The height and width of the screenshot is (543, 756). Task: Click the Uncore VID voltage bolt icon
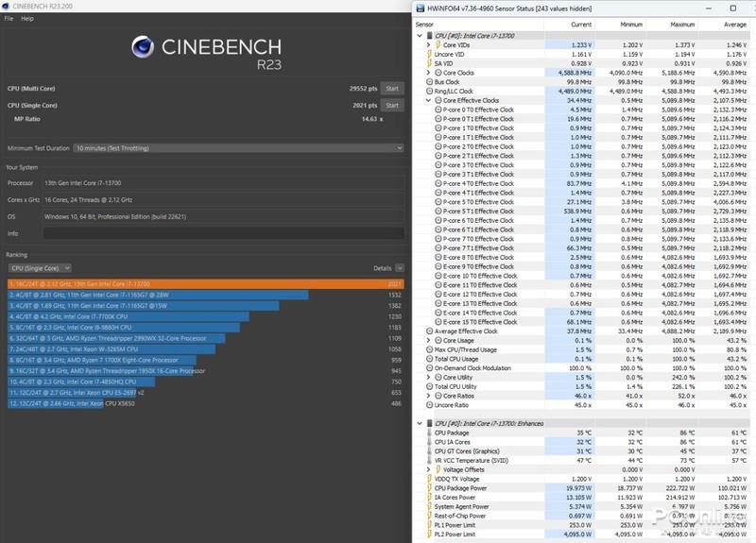[429, 54]
